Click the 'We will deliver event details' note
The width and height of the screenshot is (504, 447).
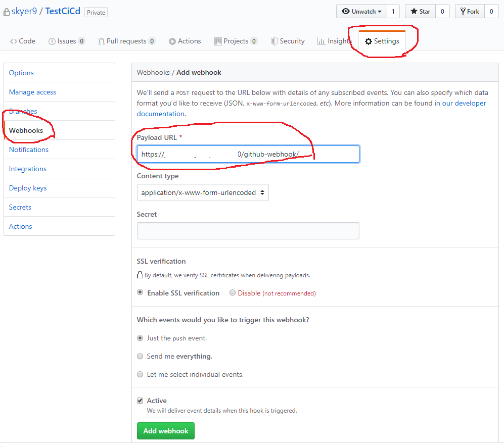[222, 411]
